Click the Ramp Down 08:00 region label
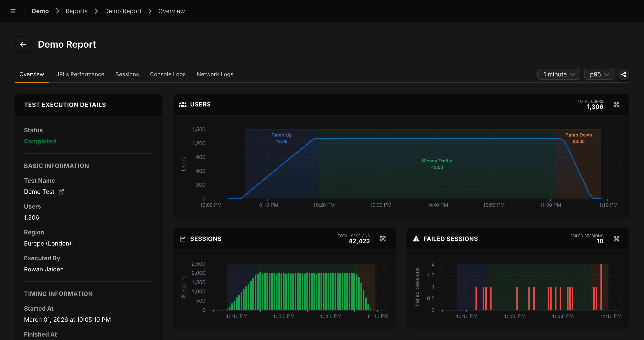 578,138
